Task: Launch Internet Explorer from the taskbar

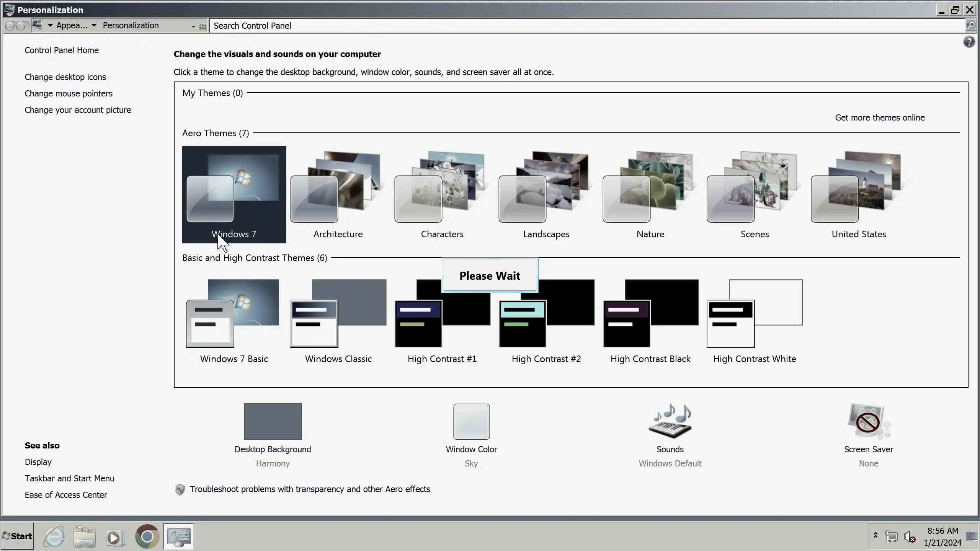Action: tap(54, 536)
